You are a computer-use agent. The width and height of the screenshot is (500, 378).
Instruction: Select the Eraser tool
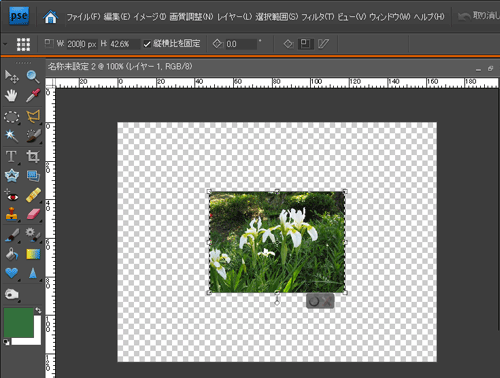point(33,214)
